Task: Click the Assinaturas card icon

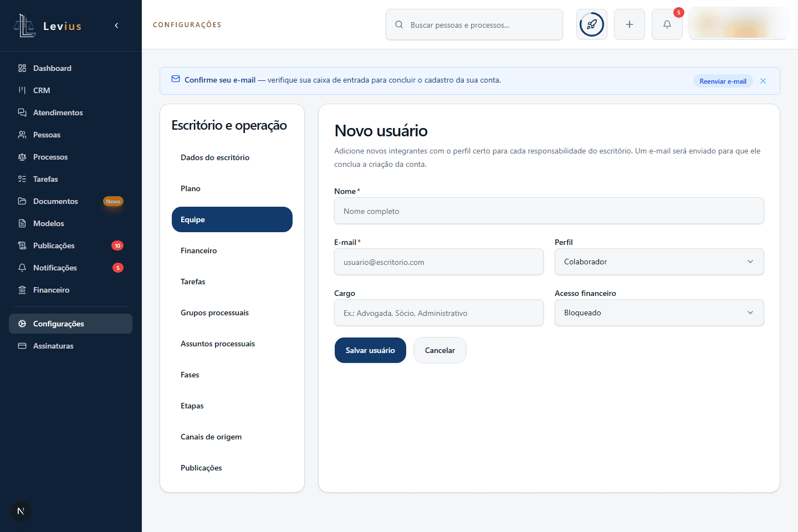Action: point(22,346)
